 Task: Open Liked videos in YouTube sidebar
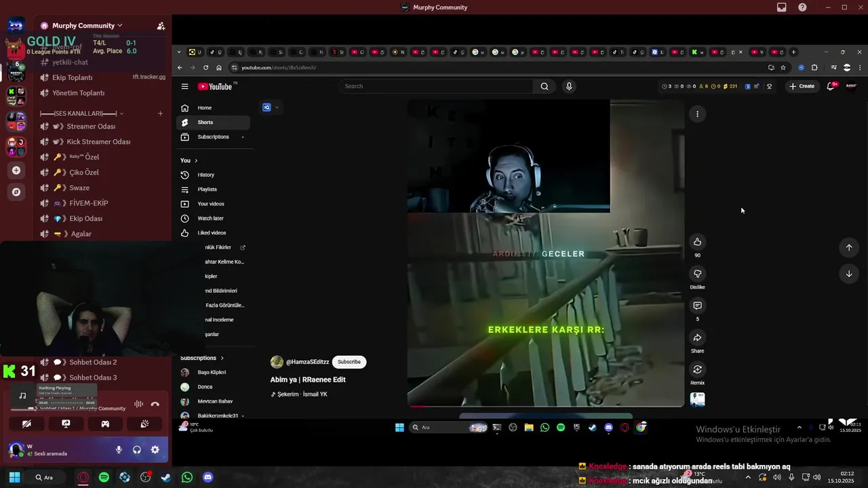[x=213, y=232]
